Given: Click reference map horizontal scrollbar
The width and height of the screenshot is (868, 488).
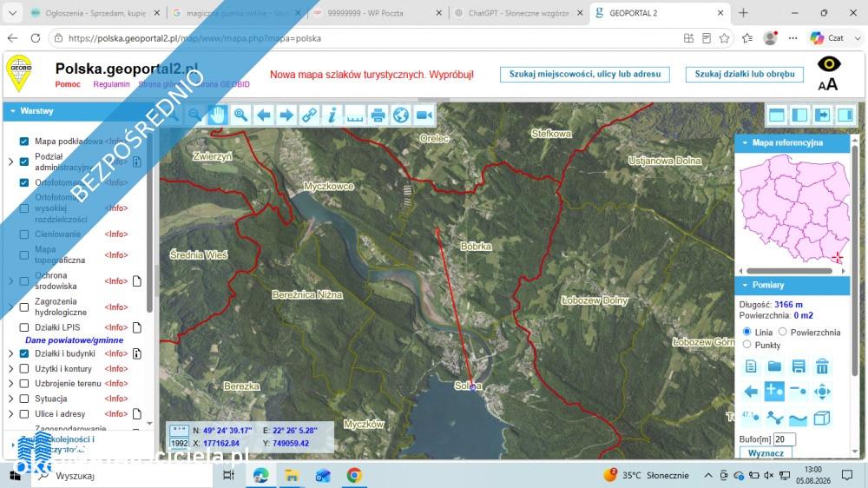Looking at the screenshot, I should [789, 271].
